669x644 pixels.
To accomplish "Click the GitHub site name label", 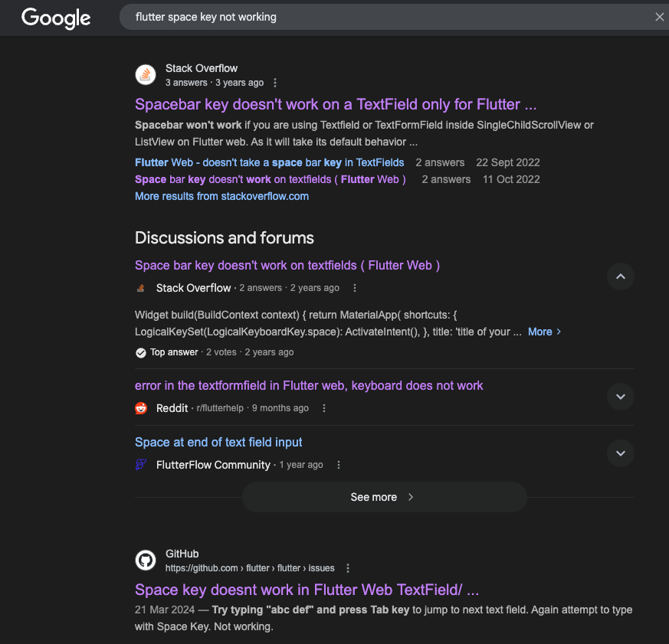I will pyautogui.click(x=182, y=554).
